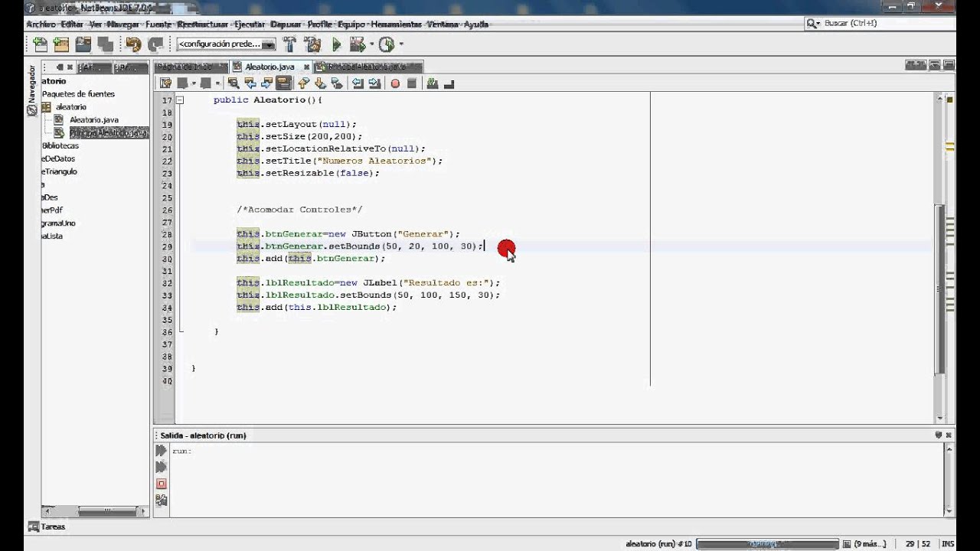This screenshot has width=980, height=551.
Task: Open the Tareas panel button
Action: [47, 527]
